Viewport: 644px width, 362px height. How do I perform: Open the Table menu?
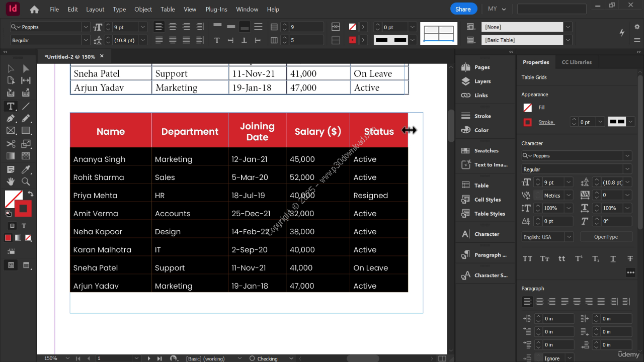[x=168, y=9]
